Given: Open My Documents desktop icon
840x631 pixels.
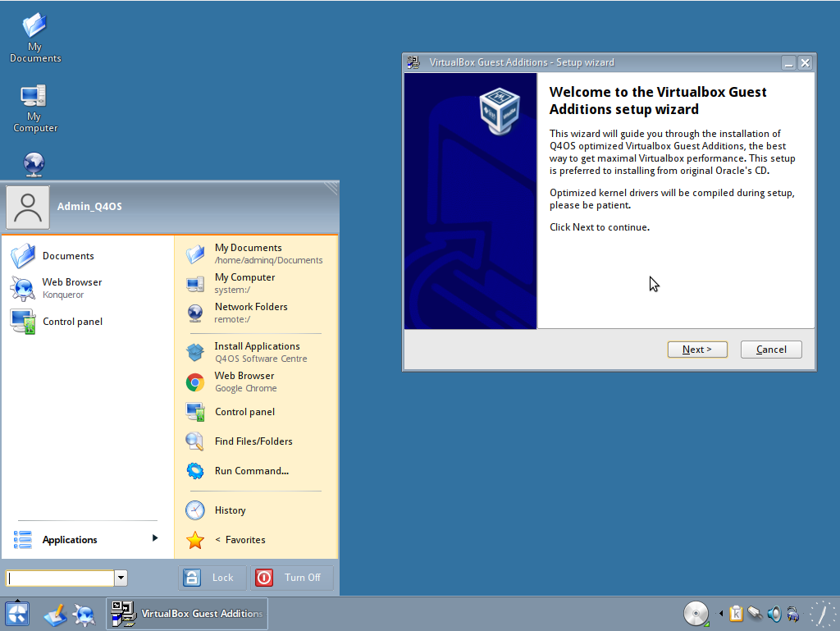Looking at the screenshot, I should [34, 38].
